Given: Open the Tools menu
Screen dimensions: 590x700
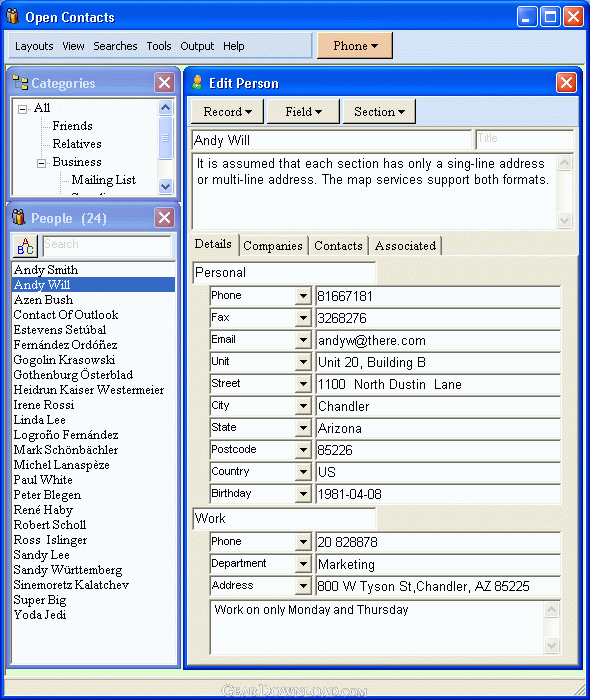Looking at the screenshot, I should pyautogui.click(x=159, y=46).
